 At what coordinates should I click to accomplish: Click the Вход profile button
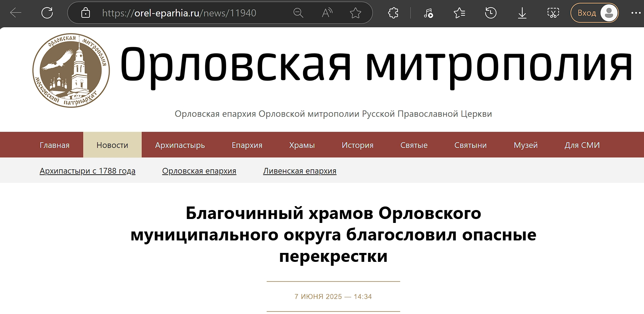coord(594,13)
